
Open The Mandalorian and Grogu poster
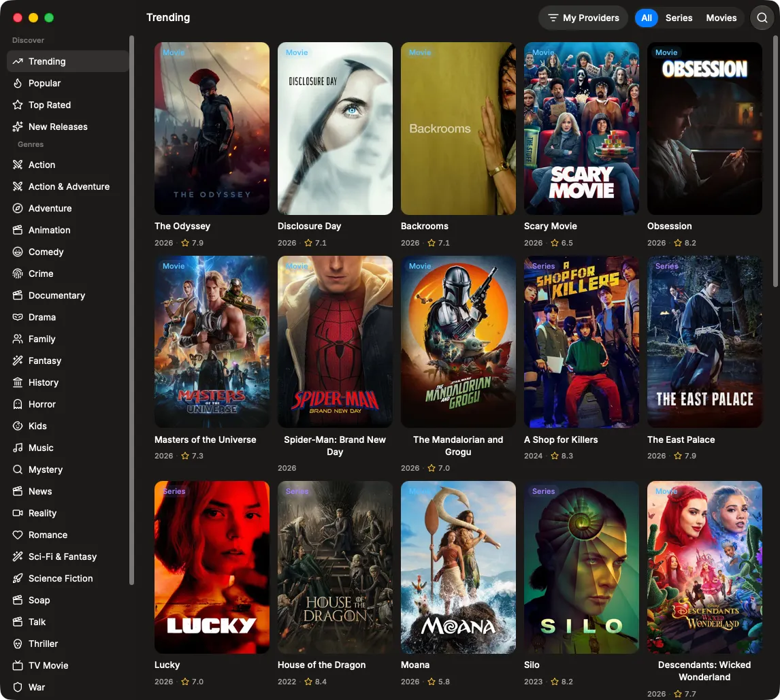(x=458, y=341)
